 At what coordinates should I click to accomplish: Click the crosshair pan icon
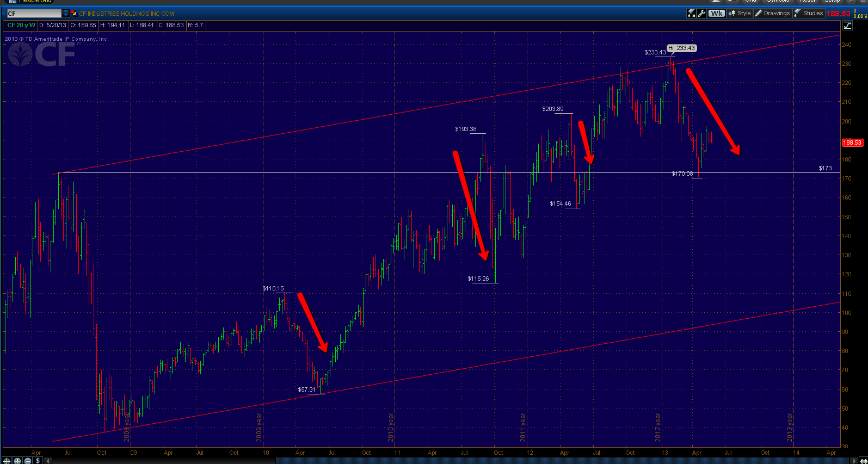[7, 461]
